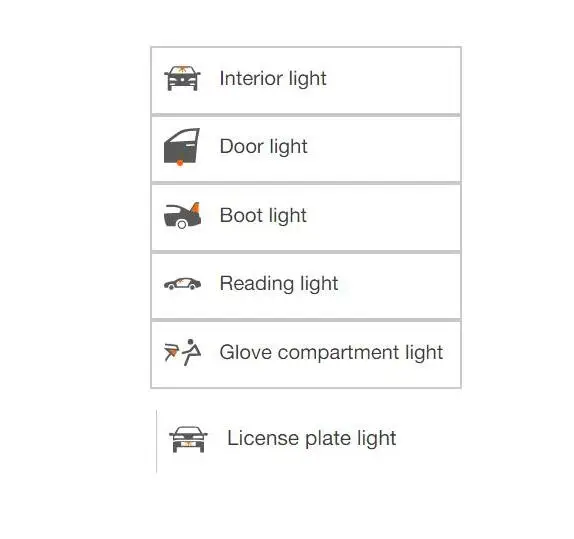Open the "Glove compartment light" text label
Screen dimensions: 574x539
[x=331, y=353]
